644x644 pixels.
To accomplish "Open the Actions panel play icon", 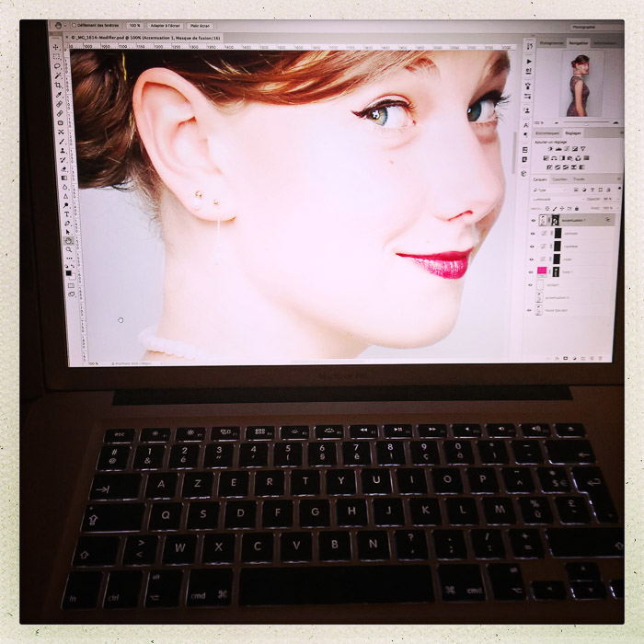I will 529,62.
